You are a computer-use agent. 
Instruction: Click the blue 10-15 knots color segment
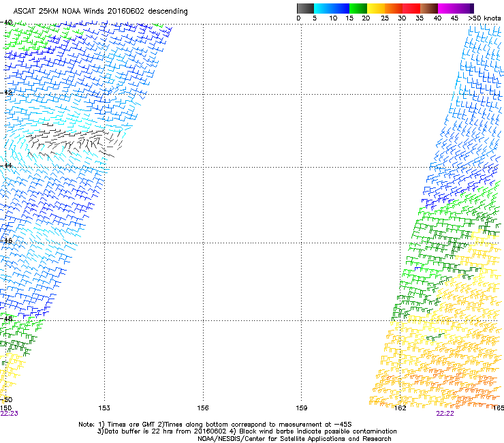341,8
